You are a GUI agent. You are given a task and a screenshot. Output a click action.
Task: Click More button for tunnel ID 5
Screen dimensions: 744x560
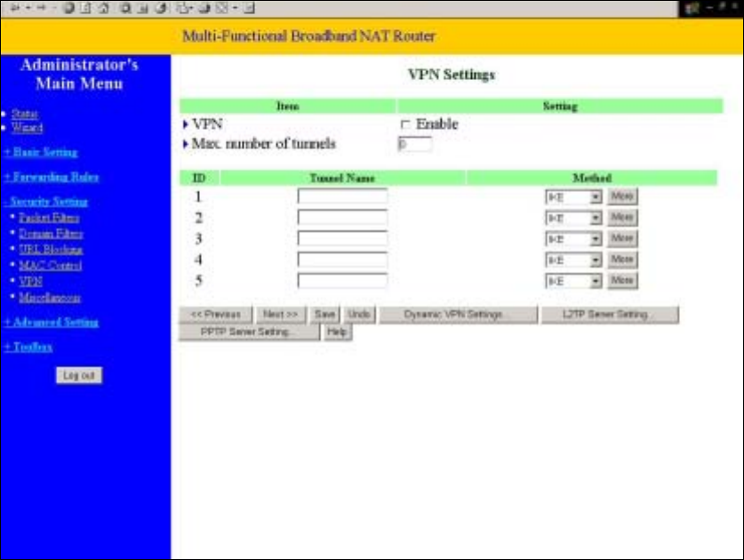pyautogui.click(x=622, y=281)
